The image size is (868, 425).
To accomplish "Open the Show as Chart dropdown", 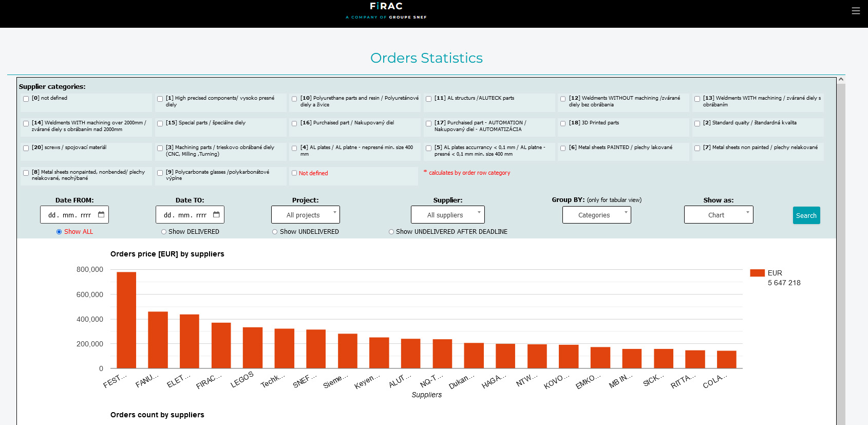I will click(x=718, y=215).
